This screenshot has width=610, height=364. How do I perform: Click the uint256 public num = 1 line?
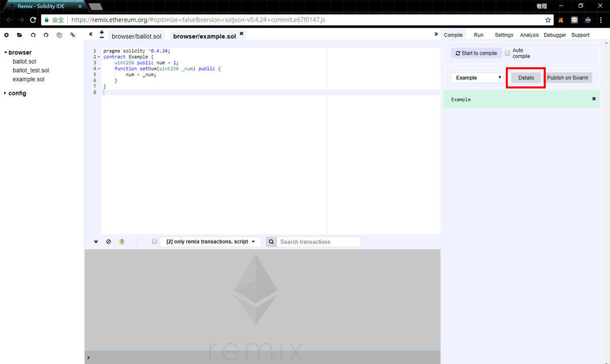pos(147,63)
